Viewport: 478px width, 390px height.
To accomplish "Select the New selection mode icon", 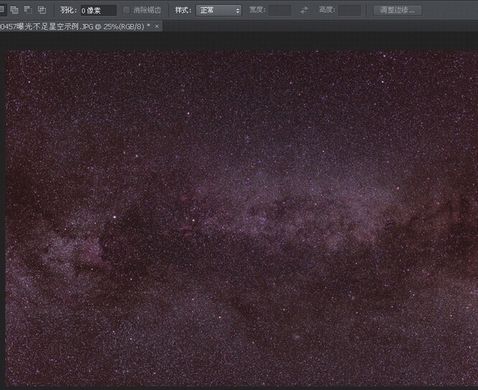I will tap(1, 10).
